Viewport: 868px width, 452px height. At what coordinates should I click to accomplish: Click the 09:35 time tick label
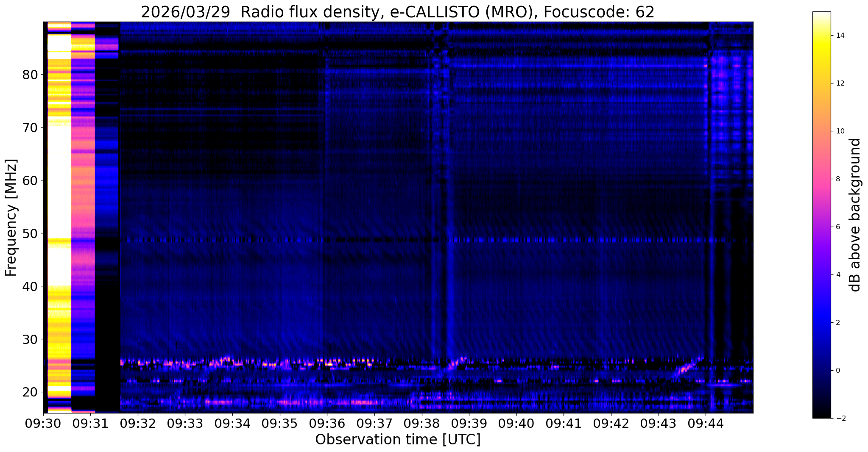pyautogui.click(x=280, y=423)
